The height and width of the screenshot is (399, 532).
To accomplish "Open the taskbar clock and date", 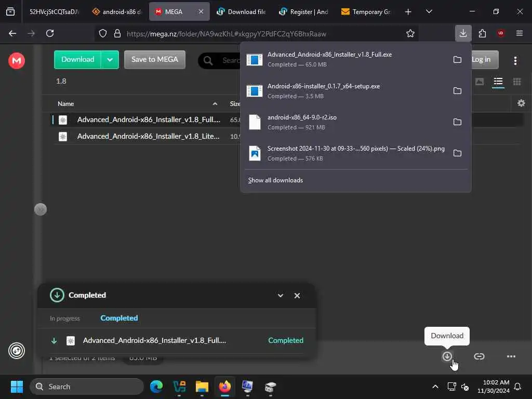I will 493,387.
